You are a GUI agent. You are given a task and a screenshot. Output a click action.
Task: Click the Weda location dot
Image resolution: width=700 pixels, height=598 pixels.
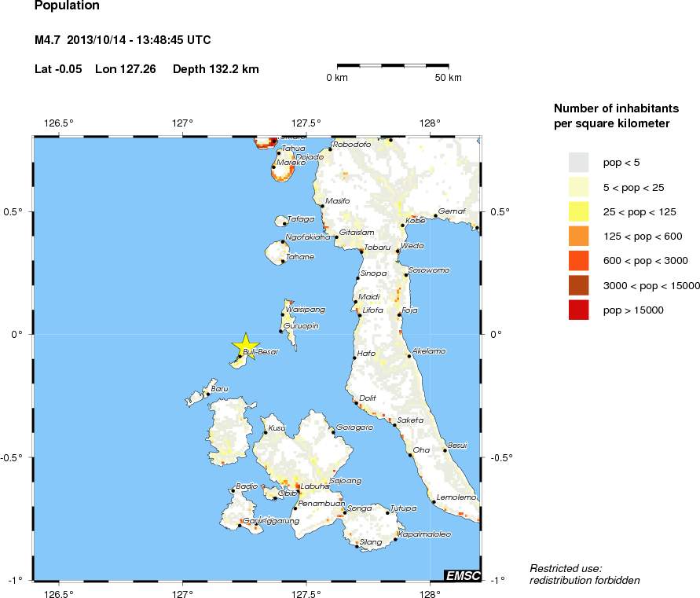pyautogui.click(x=398, y=251)
